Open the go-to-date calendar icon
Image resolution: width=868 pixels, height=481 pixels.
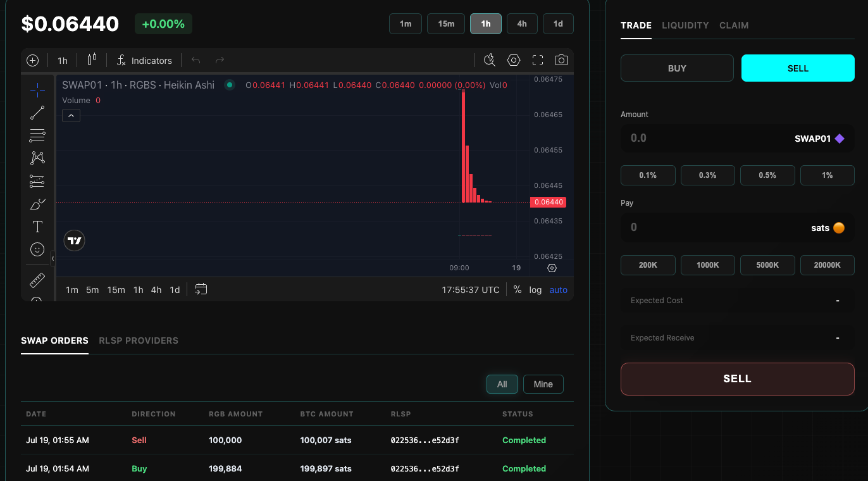pyautogui.click(x=201, y=289)
